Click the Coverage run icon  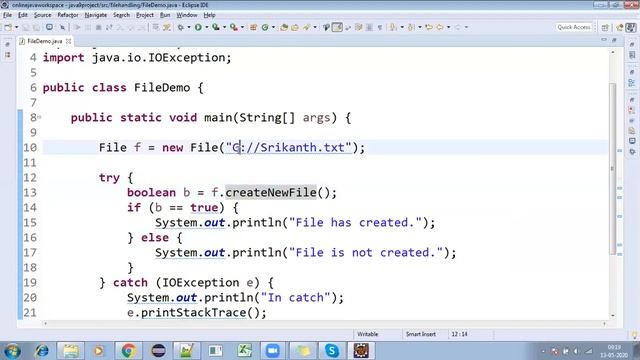216,27
